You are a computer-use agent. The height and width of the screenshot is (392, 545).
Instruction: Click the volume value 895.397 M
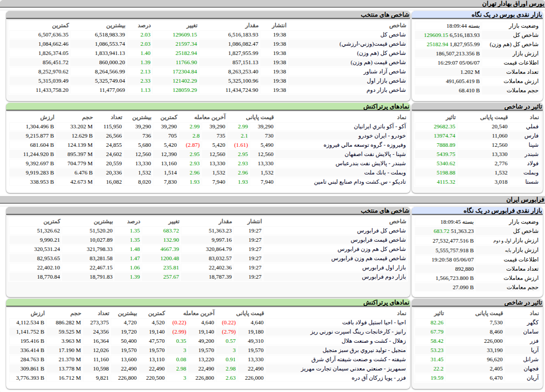80,154
